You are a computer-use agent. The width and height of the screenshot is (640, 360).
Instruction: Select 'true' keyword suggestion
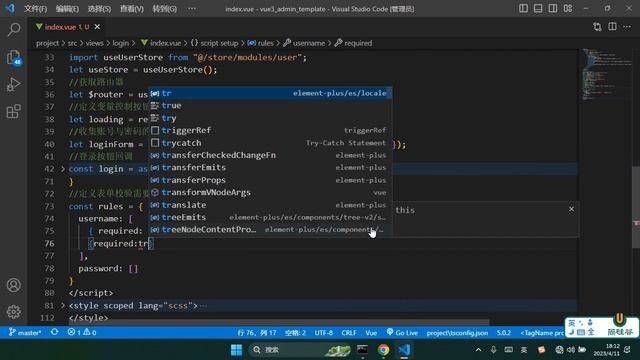(270, 106)
